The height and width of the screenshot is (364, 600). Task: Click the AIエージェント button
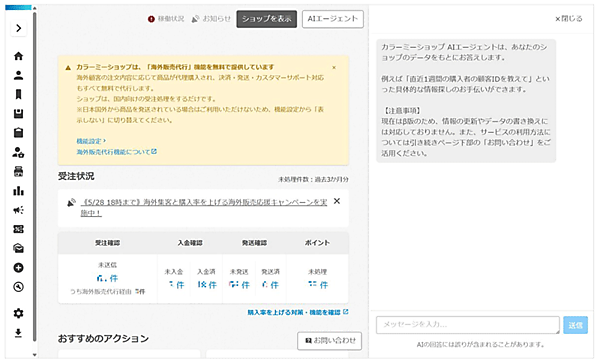pos(333,19)
